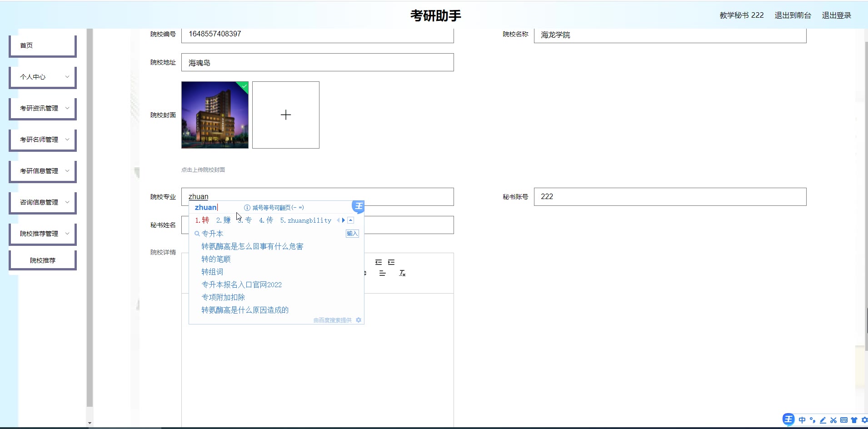Open handwriting pen tool in IME toolbar
The image size is (868, 429).
(823, 420)
